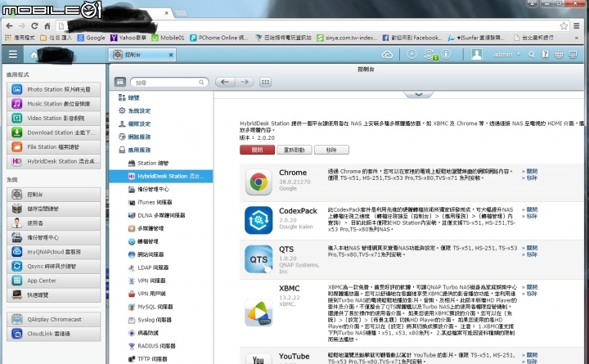Image resolution: width=589 pixels, height=364 pixels.
Task: Click the cloud icon in QTS top bar
Action: (x=387, y=55)
